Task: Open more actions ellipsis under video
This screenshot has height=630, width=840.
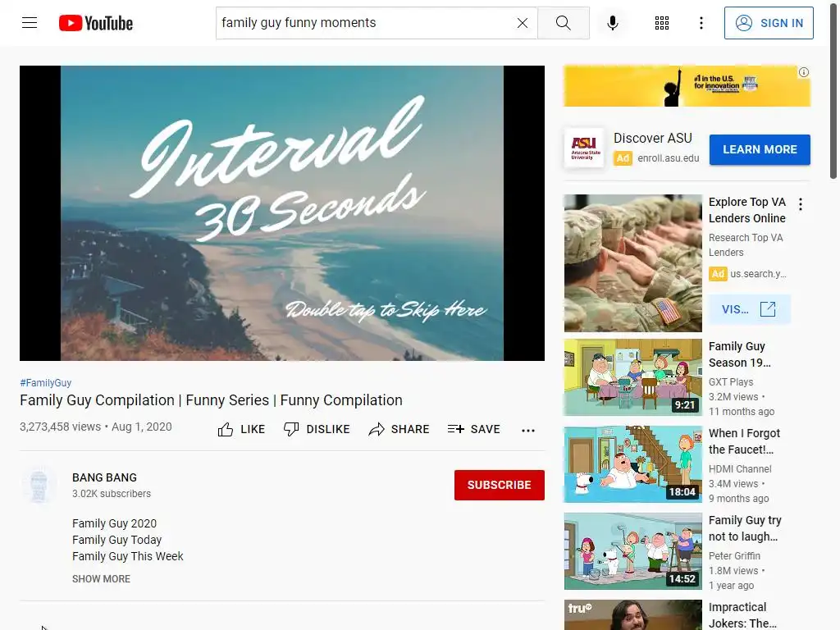Action: click(527, 430)
